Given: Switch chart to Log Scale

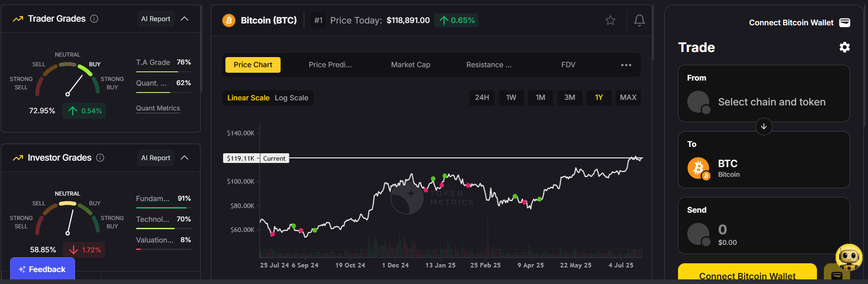Looking at the screenshot, I should point(292,98).
